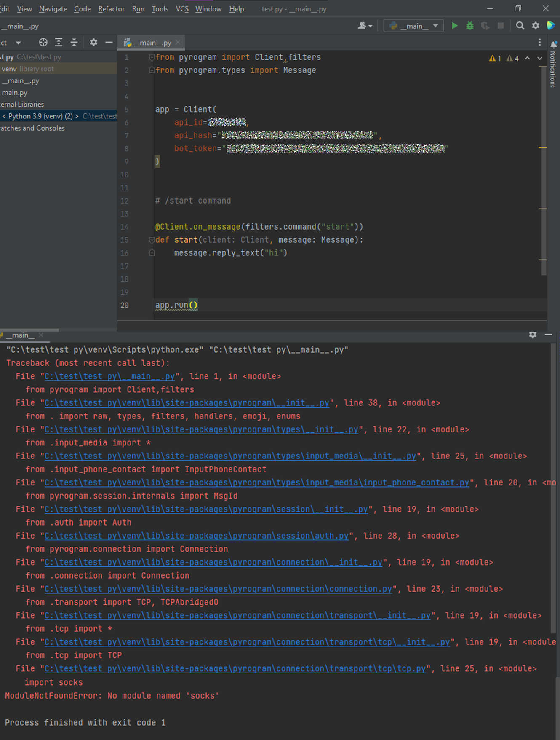Expand all items in project panel
The height and width of the screenshot is (740, 560).
59,42
